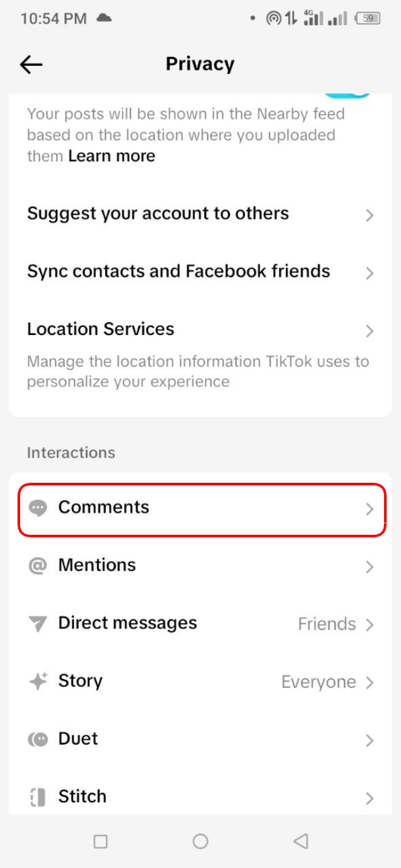The image size is (401, 868).
Task: Expand the Duet row chevron
Action: [370, 740]
